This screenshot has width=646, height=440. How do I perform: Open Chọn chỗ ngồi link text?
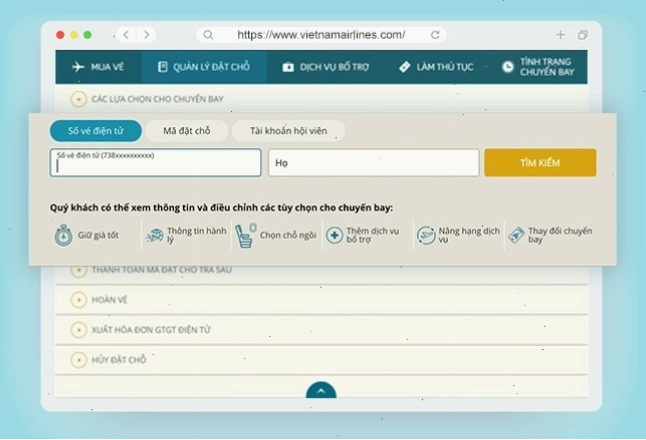click(288, 235)
